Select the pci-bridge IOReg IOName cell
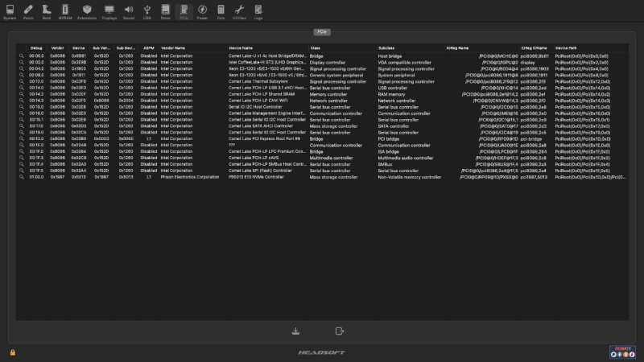This screenshot has width=644, height=362. point(531,138)
